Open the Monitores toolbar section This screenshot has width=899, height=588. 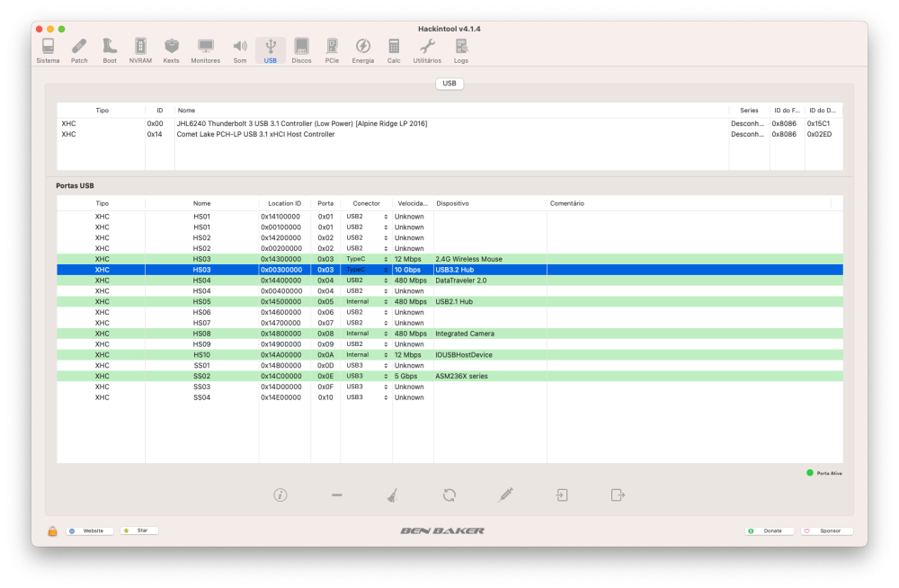[x=205, y=50]
